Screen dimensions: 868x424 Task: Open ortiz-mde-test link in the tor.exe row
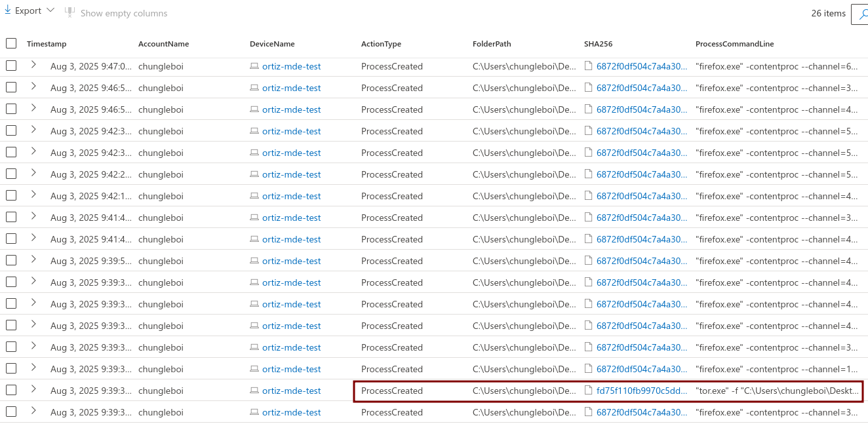292,391
